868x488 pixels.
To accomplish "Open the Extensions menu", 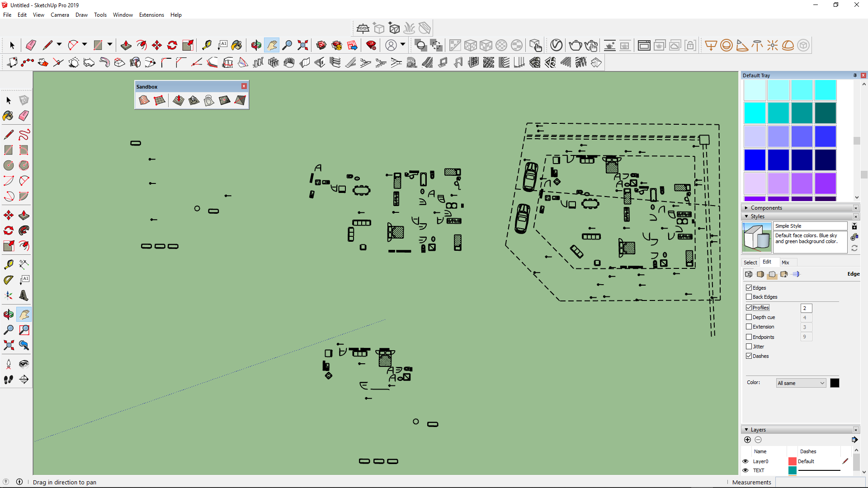I will click(x=151, y=15).
